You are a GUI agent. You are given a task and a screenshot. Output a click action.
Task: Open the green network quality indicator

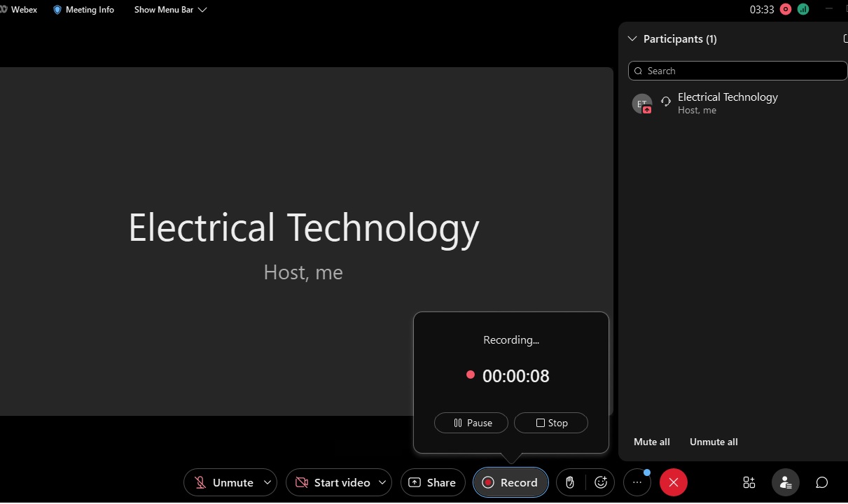pos(802,10)
